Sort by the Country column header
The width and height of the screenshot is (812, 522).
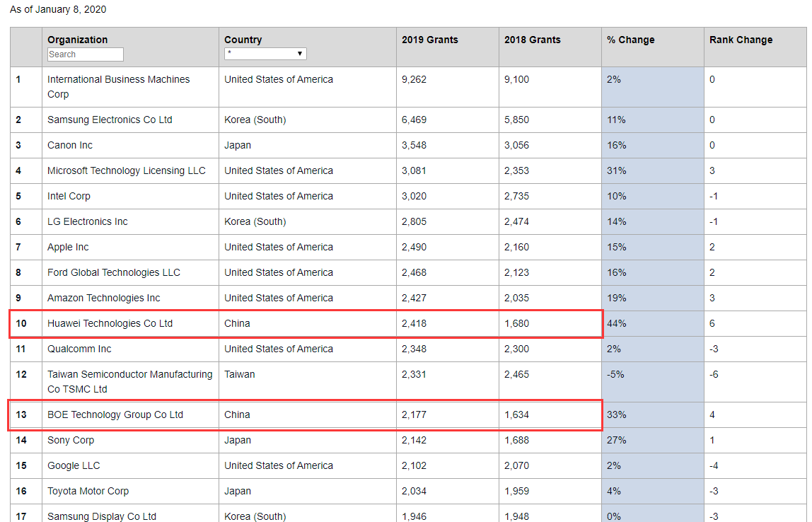tap(243, 40)
